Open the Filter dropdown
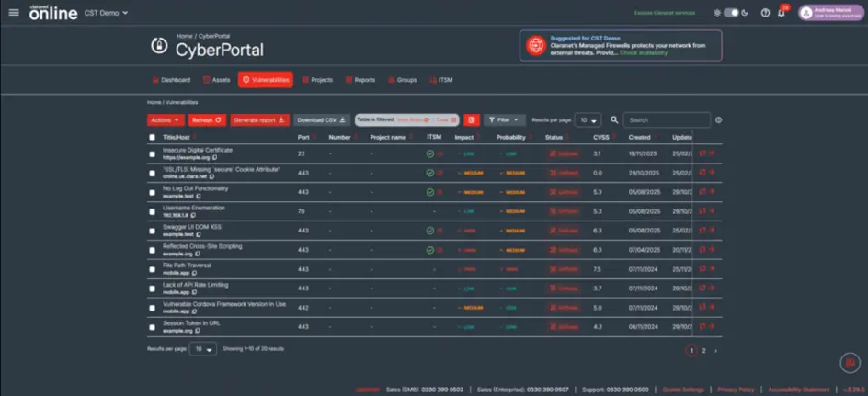This screenshot has width=868, height=396. tap(504, 120)
